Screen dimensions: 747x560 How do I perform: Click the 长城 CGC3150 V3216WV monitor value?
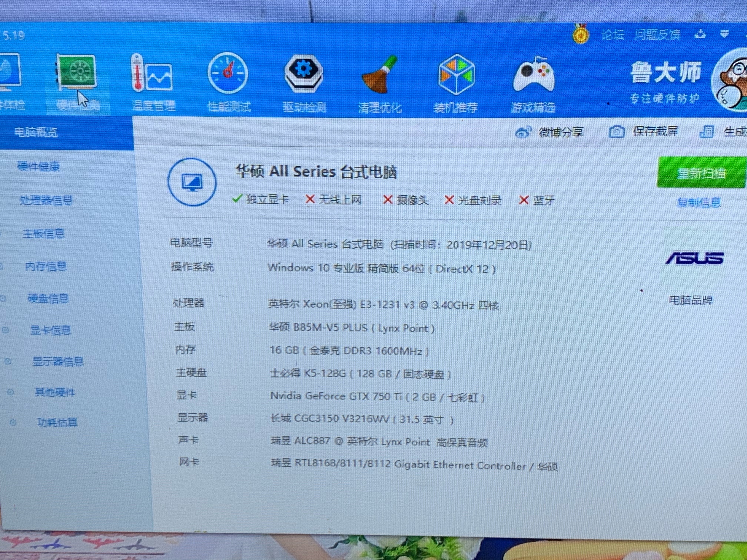362,419
